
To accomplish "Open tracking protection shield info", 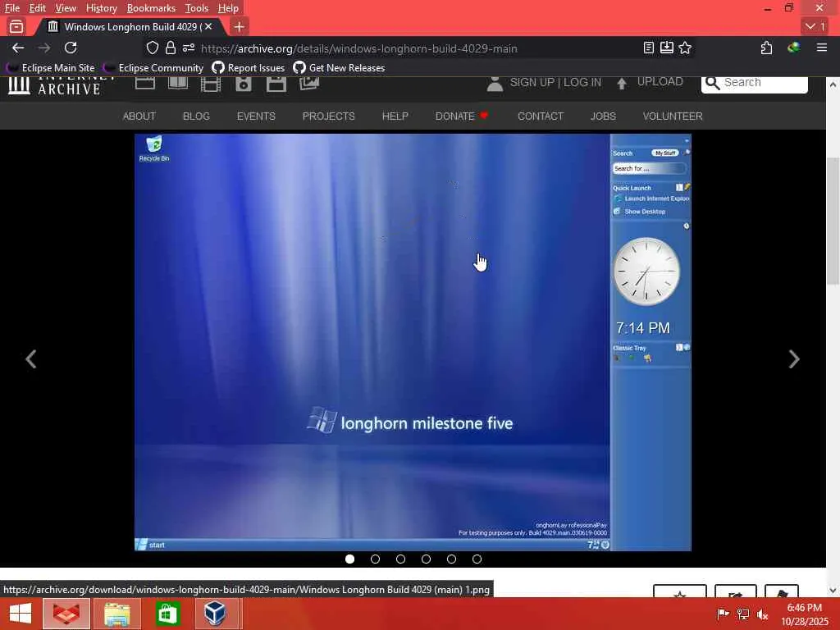I will coord(152,48).
